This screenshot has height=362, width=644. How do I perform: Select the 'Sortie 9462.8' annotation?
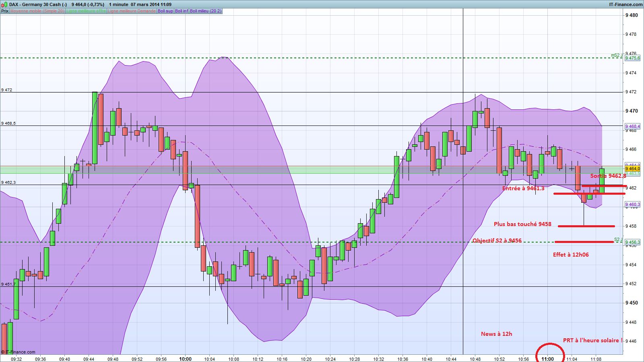pos(608,176)
